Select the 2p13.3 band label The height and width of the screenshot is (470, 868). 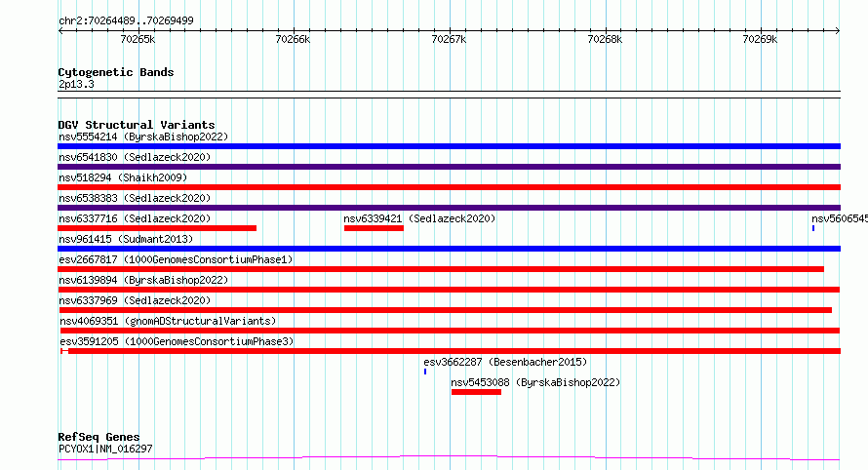(76, 84)
